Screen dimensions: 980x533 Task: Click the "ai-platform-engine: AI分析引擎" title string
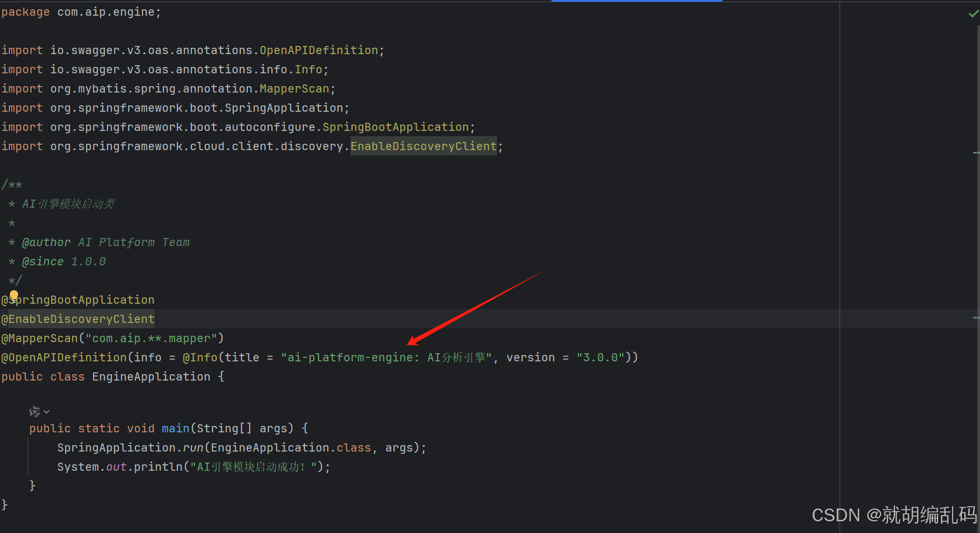click(x=386, y=357)
